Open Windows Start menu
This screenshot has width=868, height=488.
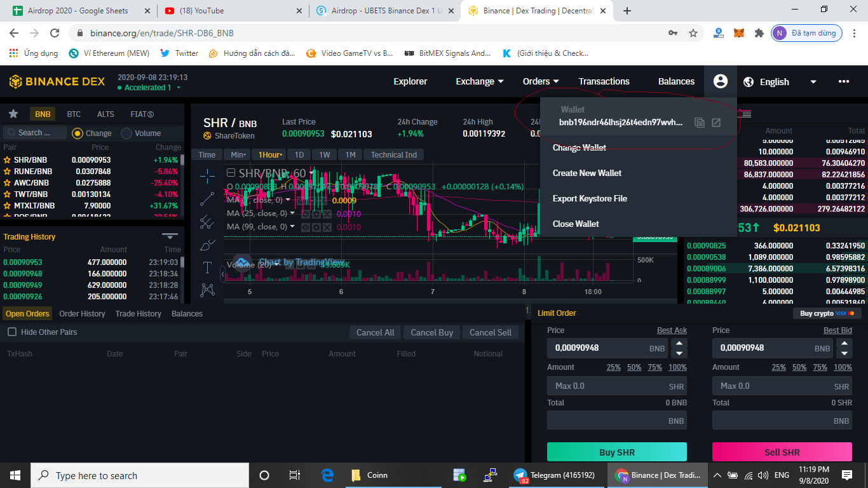tap(15, 475)
